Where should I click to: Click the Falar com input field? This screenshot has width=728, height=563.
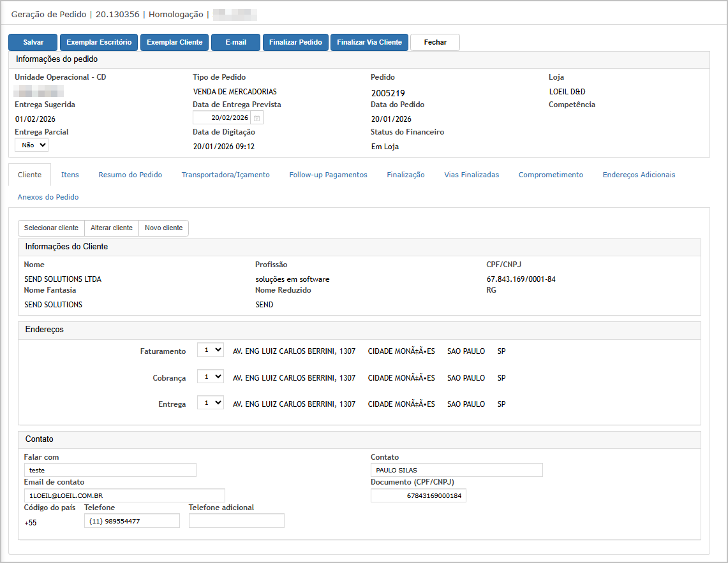[x=110, y=470]
